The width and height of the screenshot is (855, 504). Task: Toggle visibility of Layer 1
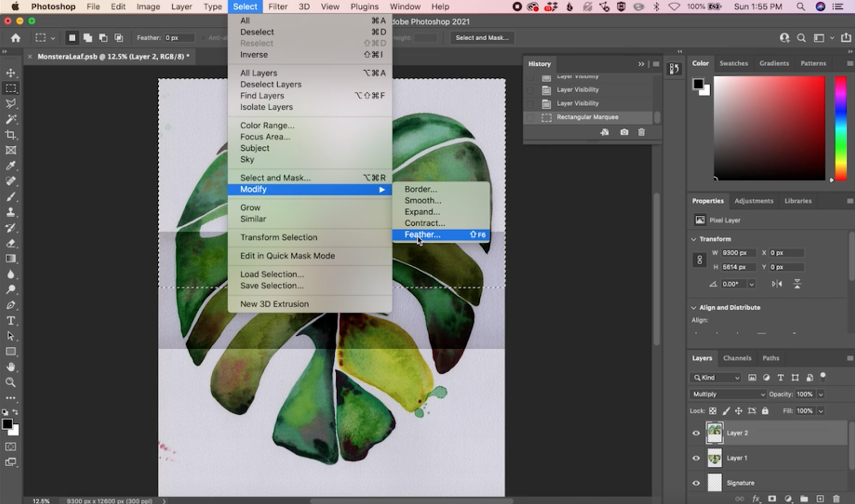coord(696,458)
